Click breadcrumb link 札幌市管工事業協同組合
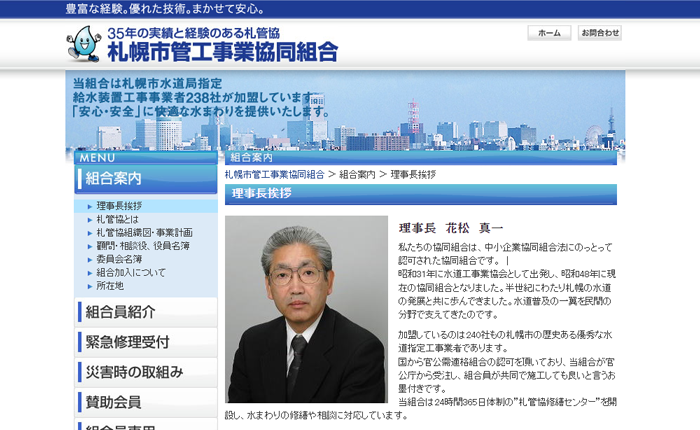 [x=274, y=174]
